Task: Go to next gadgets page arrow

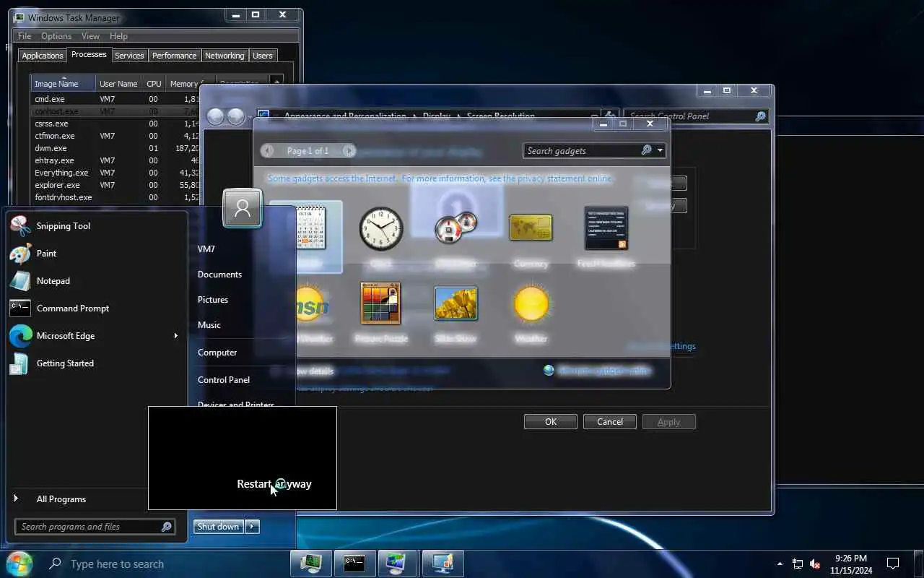Action: click(349, 151)
